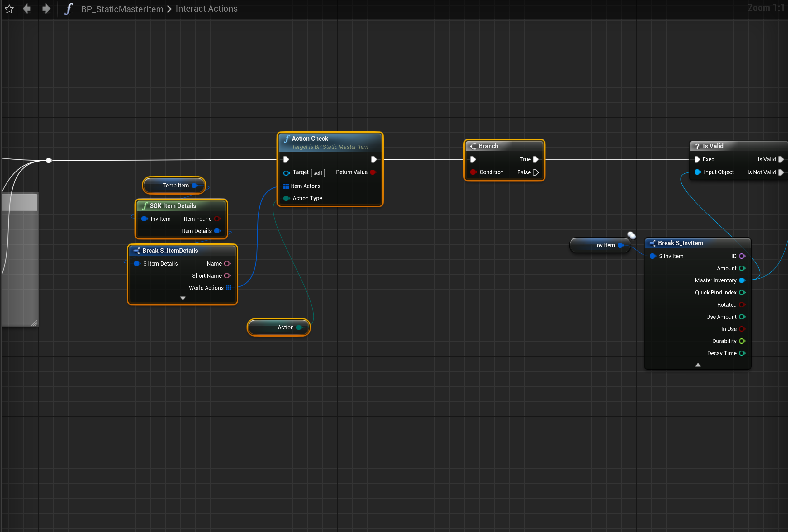Click the In Use boolean pin

point(742,329)
